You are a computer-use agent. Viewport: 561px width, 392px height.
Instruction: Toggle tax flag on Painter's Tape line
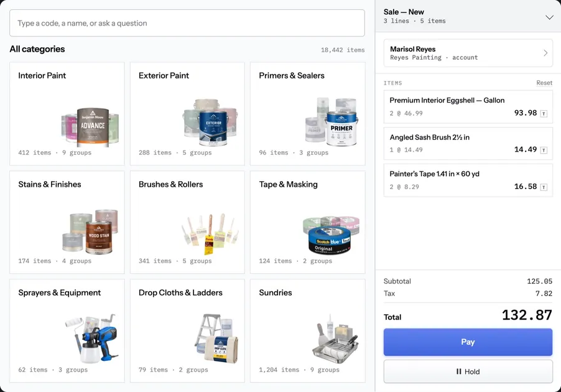(x=544, y=187)
